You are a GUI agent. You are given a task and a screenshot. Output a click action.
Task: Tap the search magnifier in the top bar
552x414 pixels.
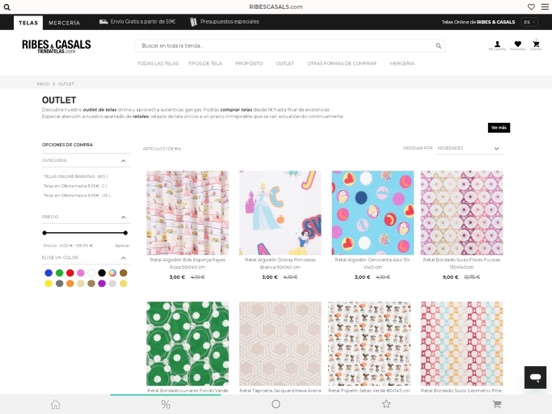pos(7,7)
